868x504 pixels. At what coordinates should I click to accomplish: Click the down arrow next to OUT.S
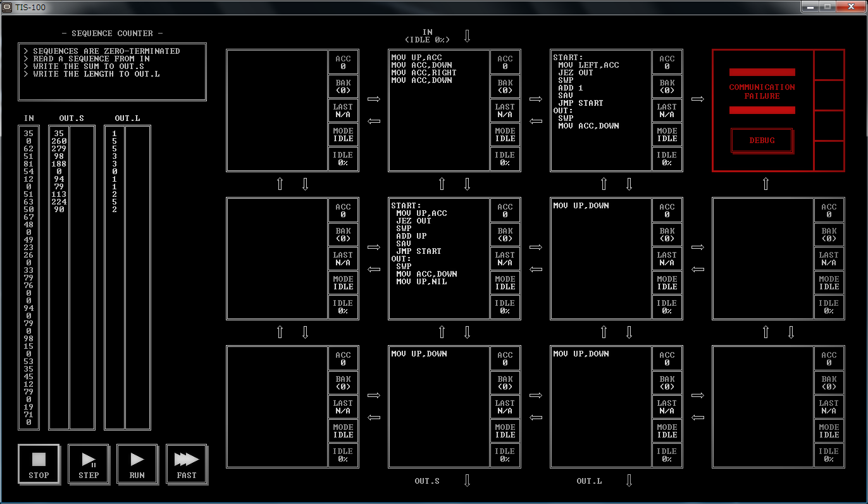[x=468, y=481]
